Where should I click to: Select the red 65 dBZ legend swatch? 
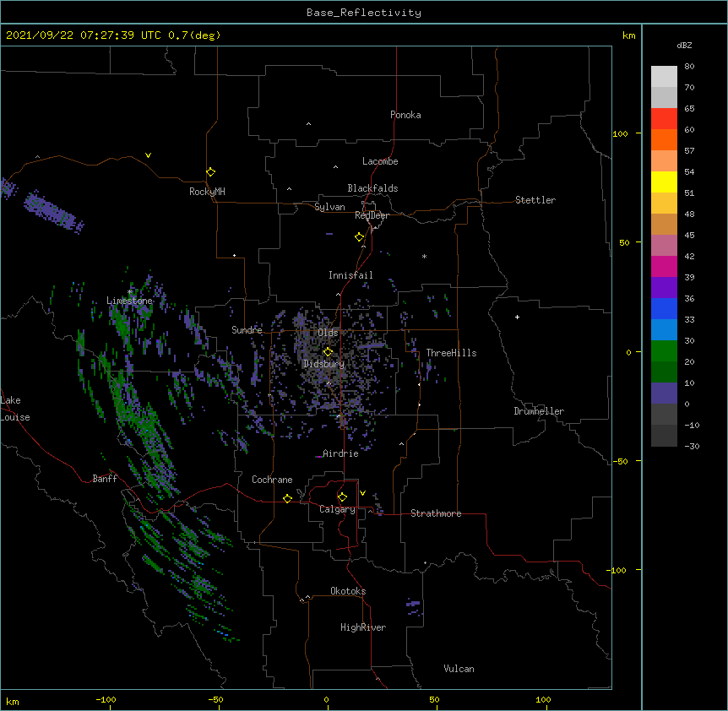pyautogui.click(x=664, y=119)
